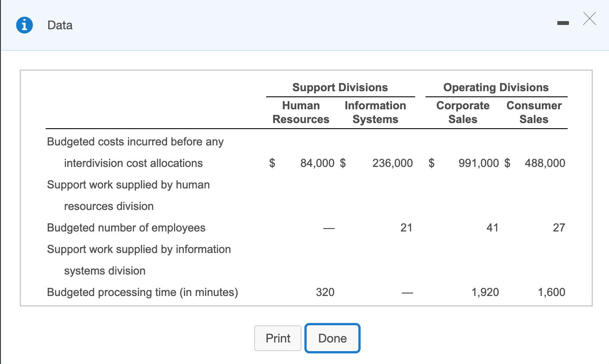This screenshot has width=609, height=364.
Task: Click the Data dialog title text
Action: pos(60,25)
